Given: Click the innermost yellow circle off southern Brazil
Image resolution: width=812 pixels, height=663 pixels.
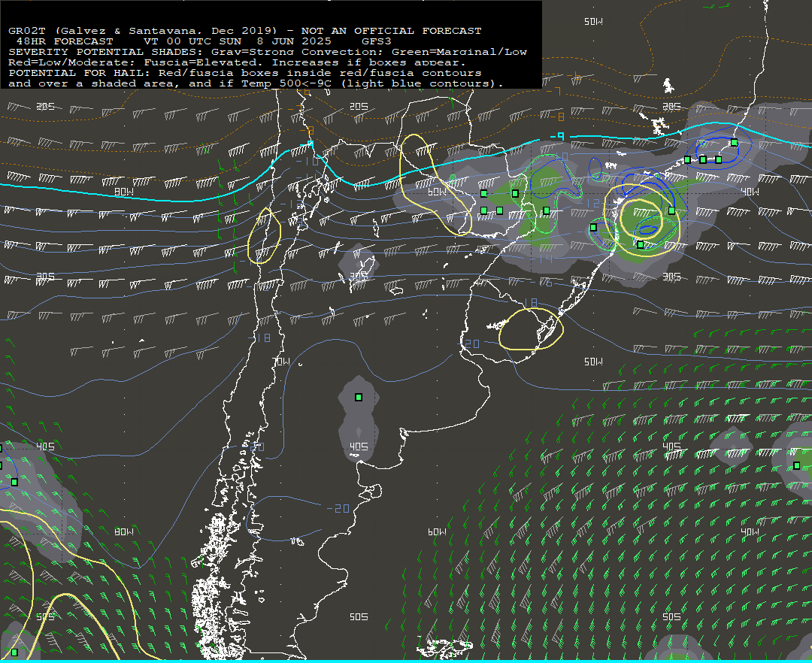Looking at the screenshot, I should 641,217.
